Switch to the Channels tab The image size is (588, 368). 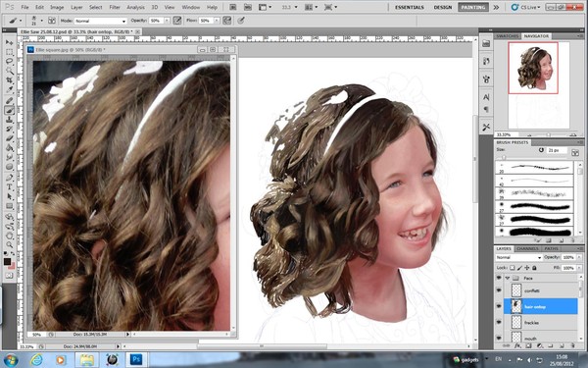[527, 248]
